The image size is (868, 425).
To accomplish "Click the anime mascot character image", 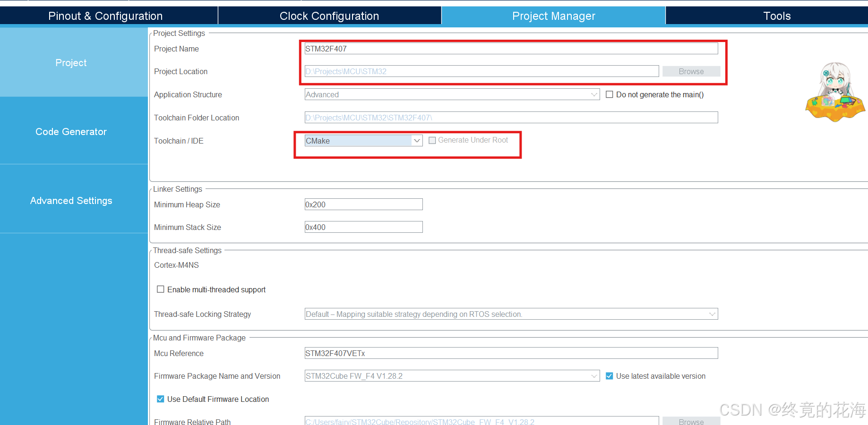I will coord(835,92).
